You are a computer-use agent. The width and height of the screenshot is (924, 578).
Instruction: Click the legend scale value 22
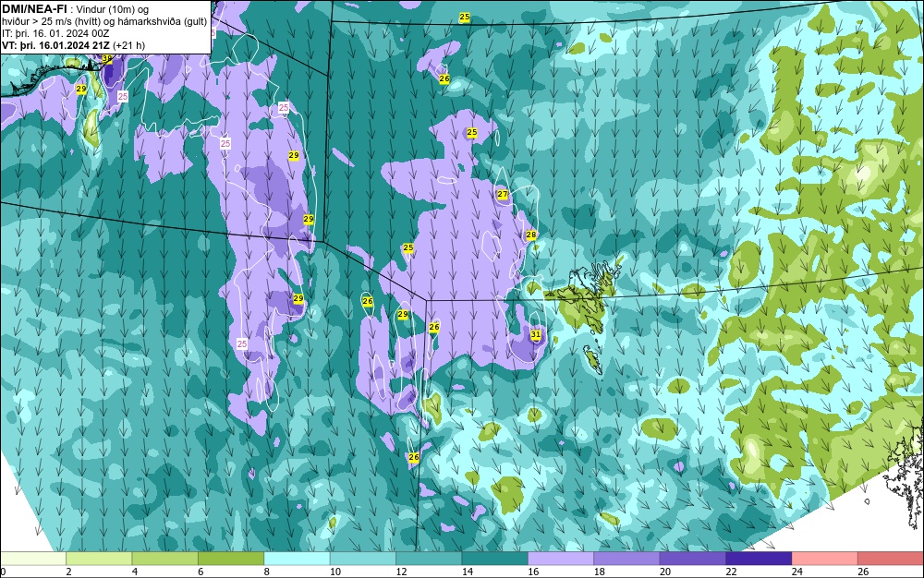coord(731,572)
